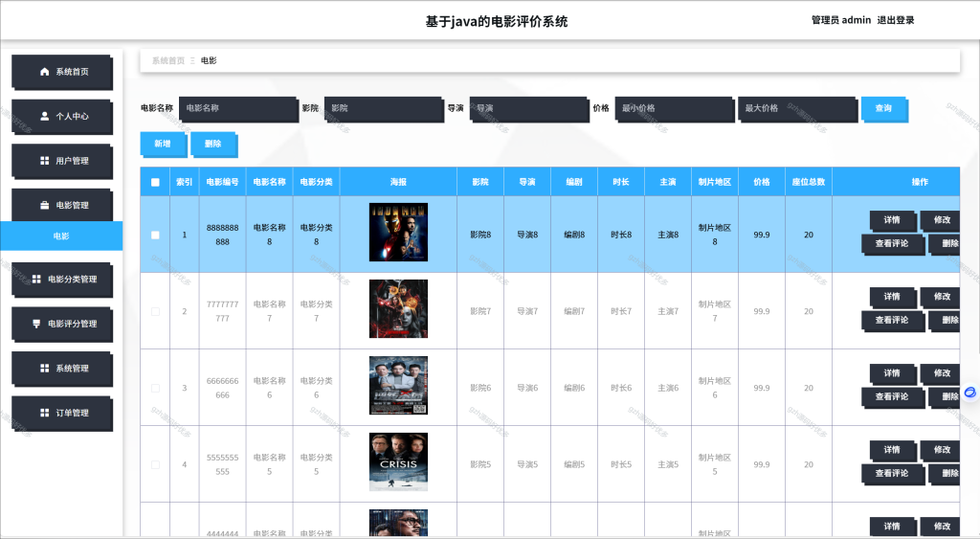Click the 删除 button above the table

click(213, 144)
